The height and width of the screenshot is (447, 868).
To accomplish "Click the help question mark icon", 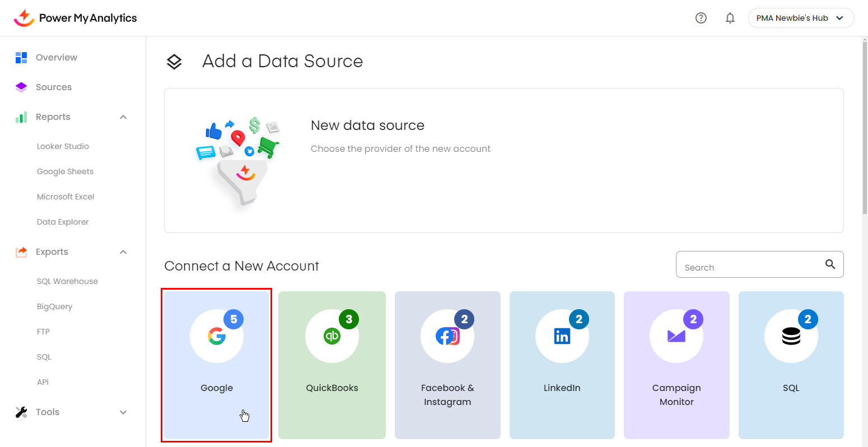I will click(x=701, y=18).
